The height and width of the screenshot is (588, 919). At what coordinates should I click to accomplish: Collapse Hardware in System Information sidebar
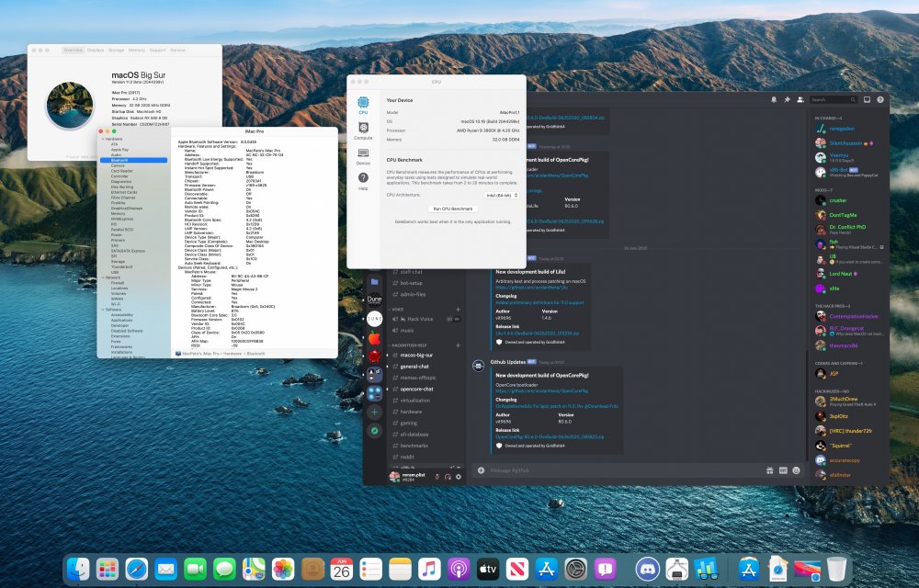pyautogui.click(x=103, y=140)
